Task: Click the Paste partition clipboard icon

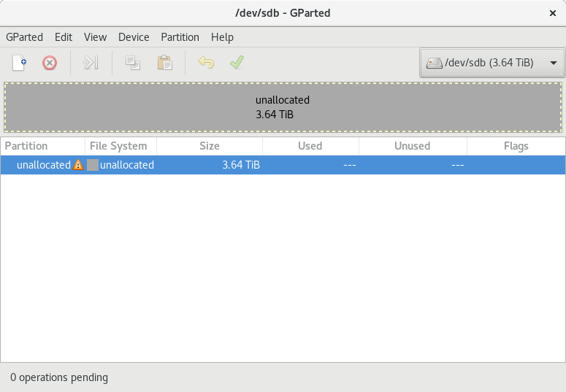Action: click(x=164, y=63)
